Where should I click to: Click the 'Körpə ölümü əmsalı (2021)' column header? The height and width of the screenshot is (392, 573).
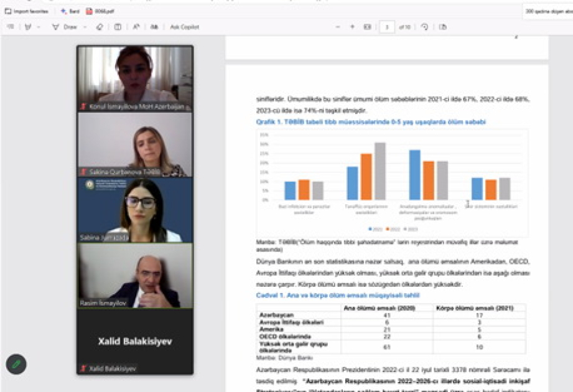click(475, 308)
